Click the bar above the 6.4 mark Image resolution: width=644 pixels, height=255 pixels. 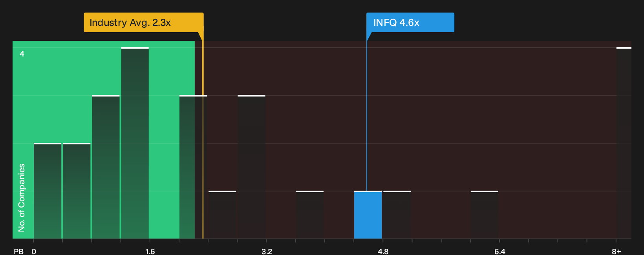point(485,215)
